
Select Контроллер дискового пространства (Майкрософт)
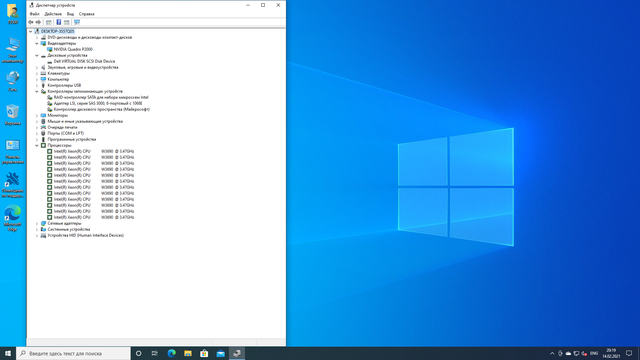click(x=102, y=109)
